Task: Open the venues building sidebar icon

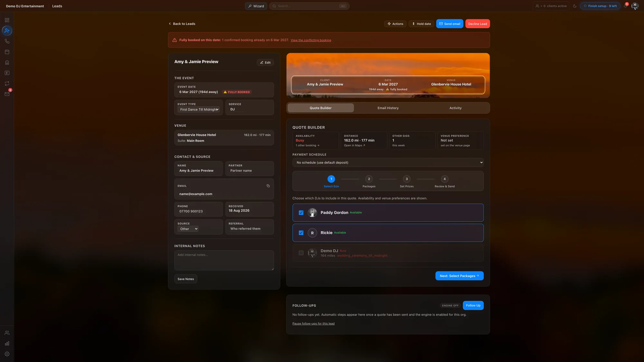Action: (x=7, y=62)
